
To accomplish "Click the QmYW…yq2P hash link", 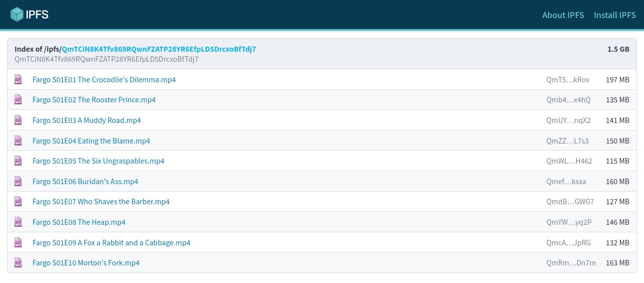I will (569, 222).
